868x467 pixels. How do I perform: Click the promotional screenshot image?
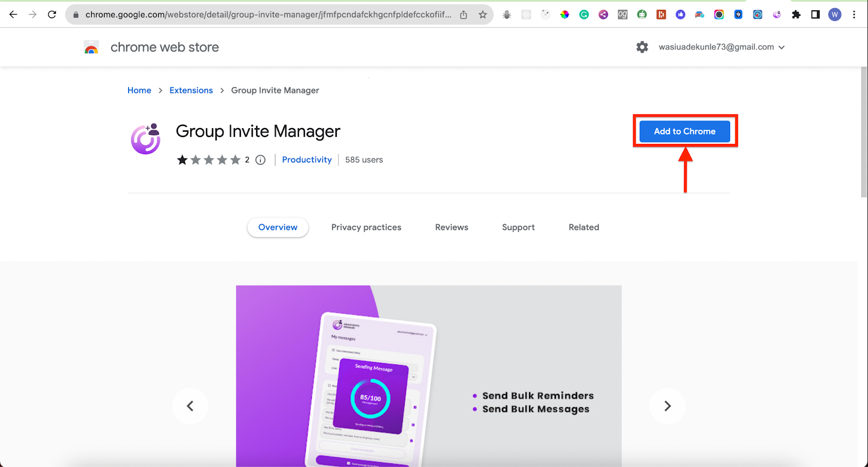(429, 376)
